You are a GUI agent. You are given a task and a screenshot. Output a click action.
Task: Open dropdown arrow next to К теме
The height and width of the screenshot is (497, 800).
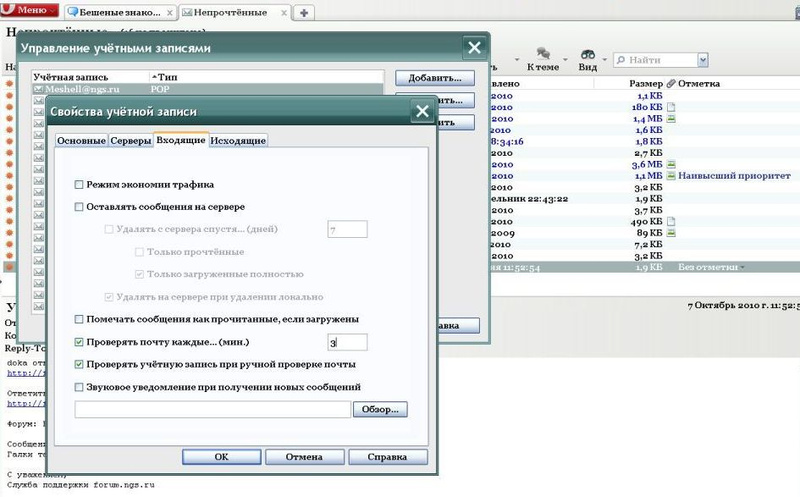pos(565,60)
